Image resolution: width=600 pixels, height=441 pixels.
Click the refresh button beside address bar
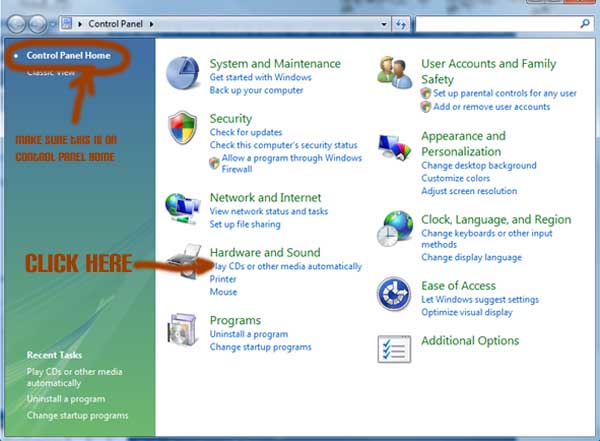tap(400, 22)
